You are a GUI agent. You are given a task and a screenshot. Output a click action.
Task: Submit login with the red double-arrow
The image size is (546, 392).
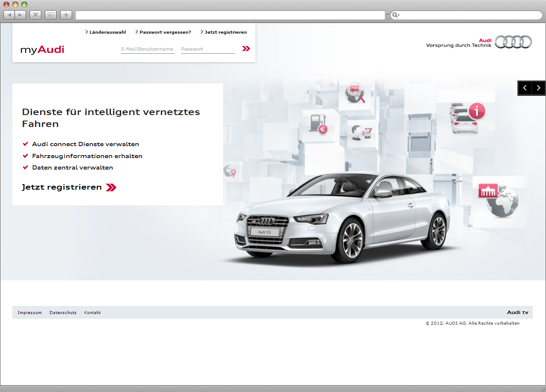click(x=246, y=49)
